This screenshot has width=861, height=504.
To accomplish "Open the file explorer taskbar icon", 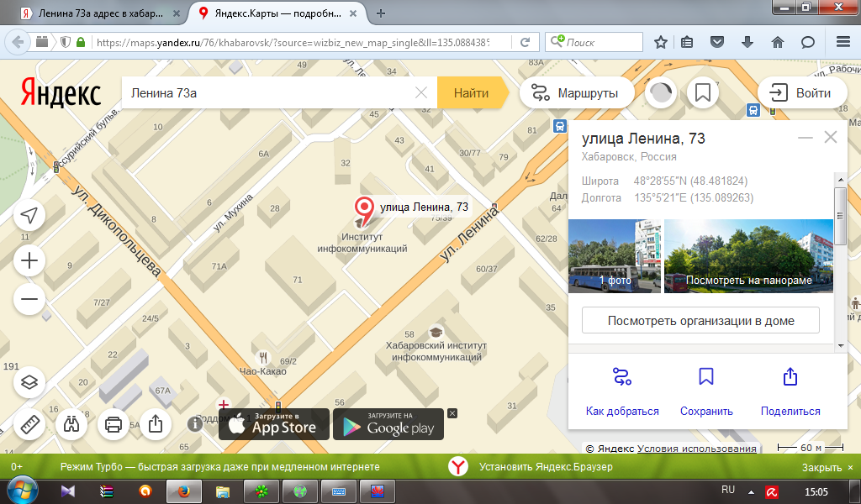I will (222, 491).
